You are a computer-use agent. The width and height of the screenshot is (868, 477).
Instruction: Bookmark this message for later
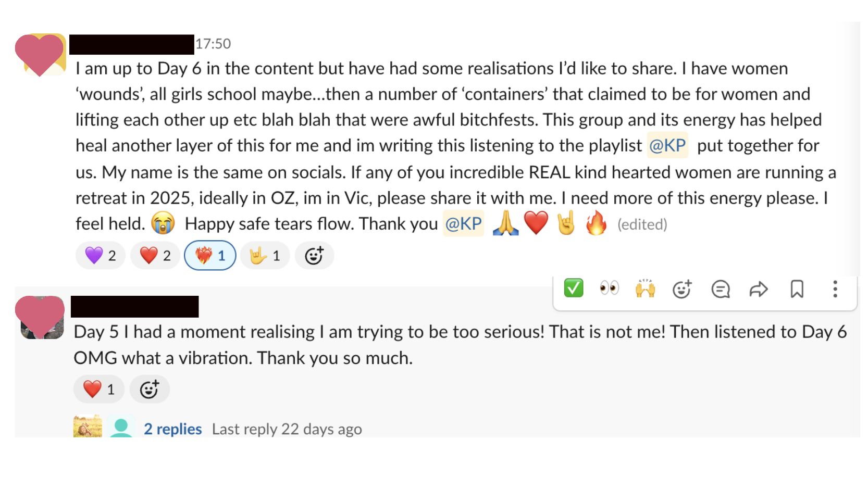pos(797,289)
